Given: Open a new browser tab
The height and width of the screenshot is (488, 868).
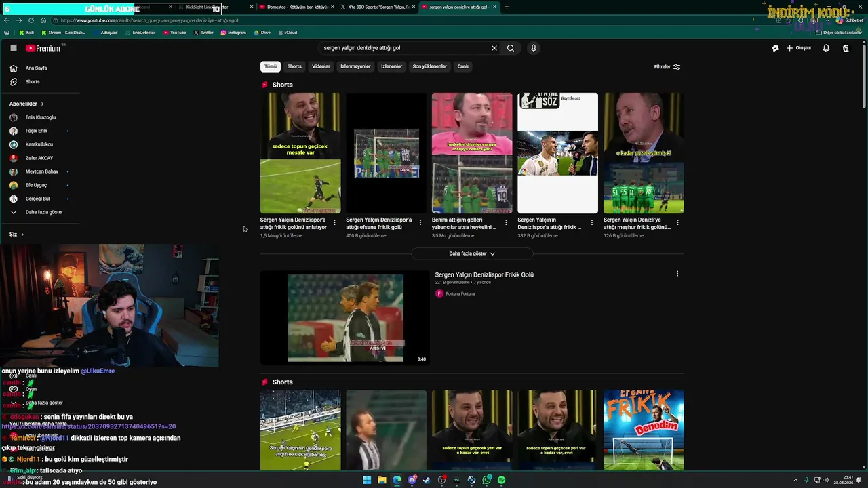Looking at the screenshot, I should [507, 7].
